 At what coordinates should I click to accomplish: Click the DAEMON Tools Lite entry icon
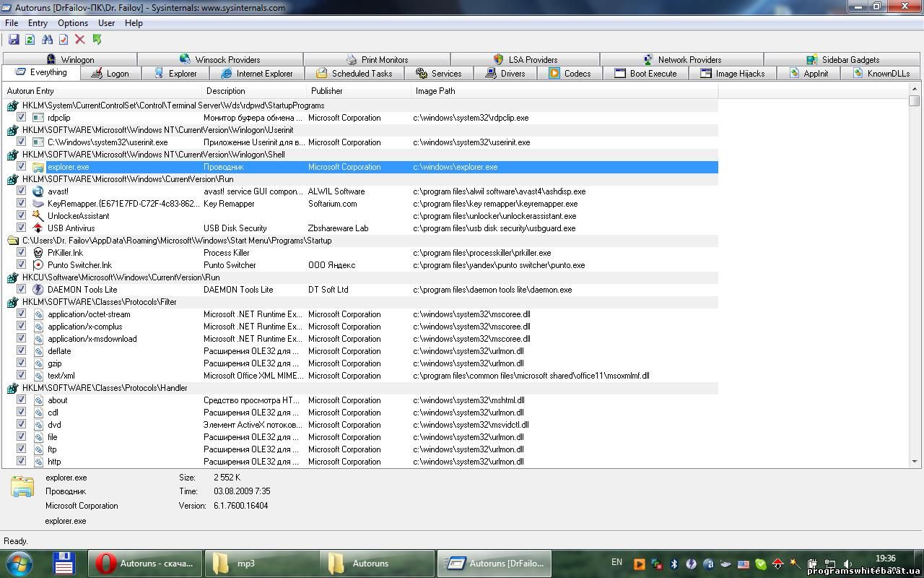click(38, 290)
